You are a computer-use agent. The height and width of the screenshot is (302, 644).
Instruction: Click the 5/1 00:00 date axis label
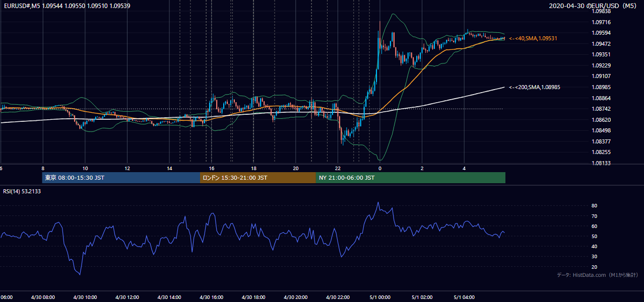click(379, 297)
